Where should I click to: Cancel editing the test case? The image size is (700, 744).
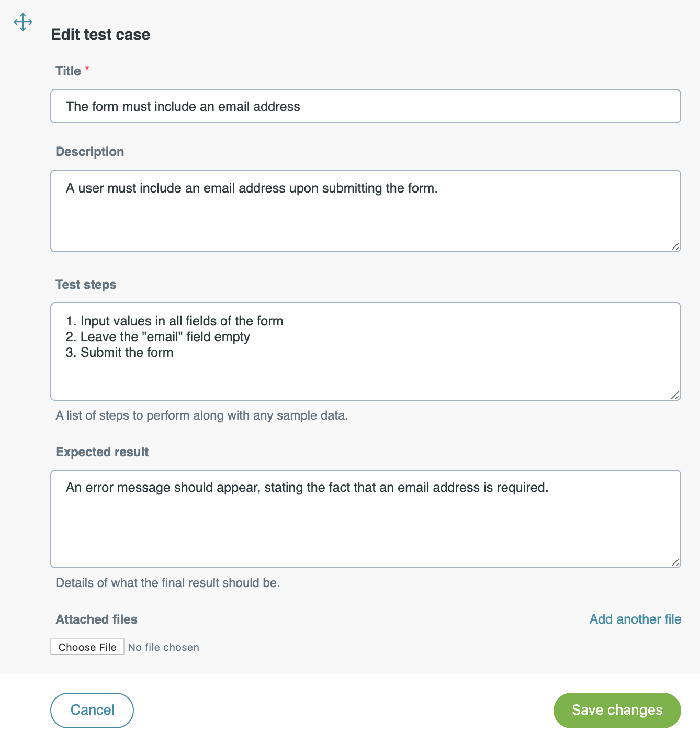coord(92,710)
